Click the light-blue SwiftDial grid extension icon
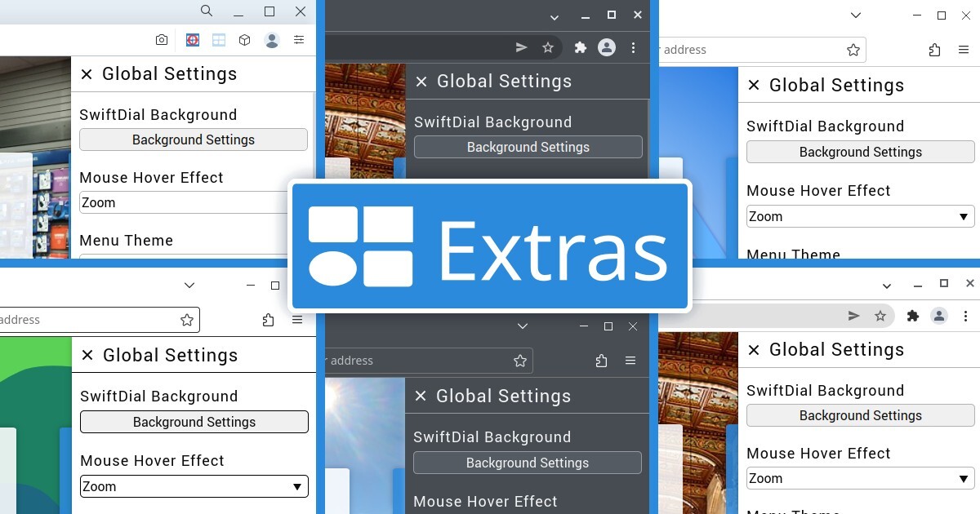The image size is (980, 514). [x=218, y=40]
